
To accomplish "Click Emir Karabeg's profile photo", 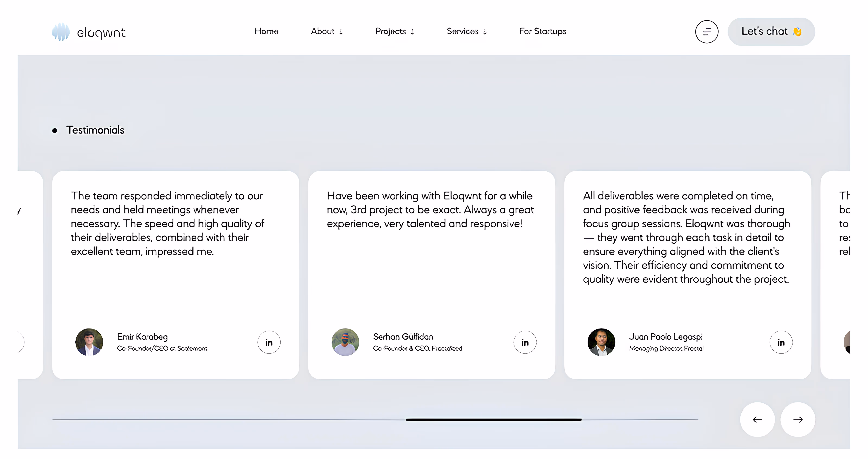I will [x=89, y=342].
